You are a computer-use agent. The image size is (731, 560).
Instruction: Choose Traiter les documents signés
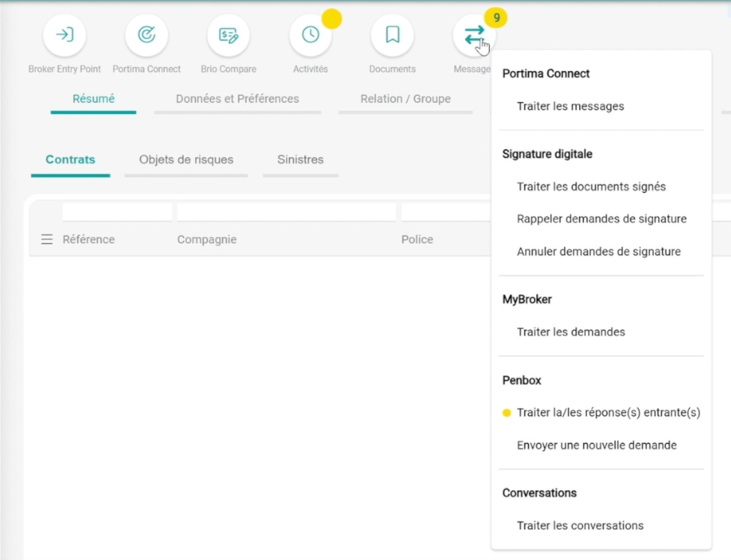pyautogui.click(x=591, y=187)
